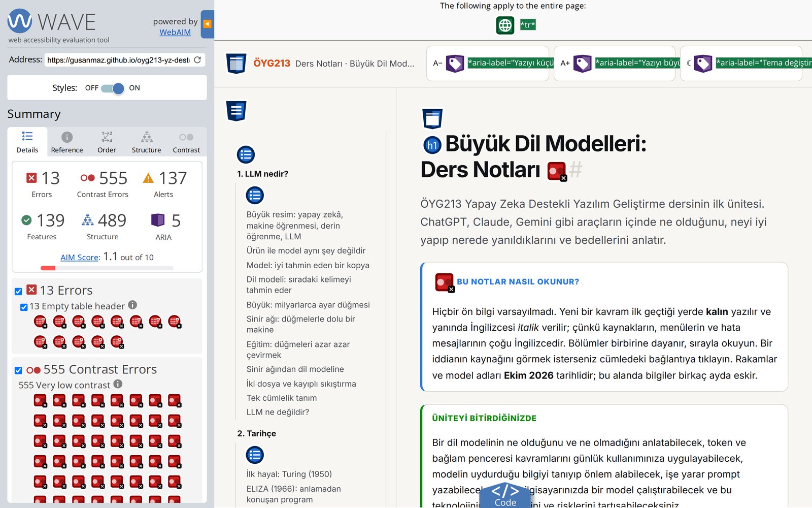Click the Address input field

(x=118, y=60)
